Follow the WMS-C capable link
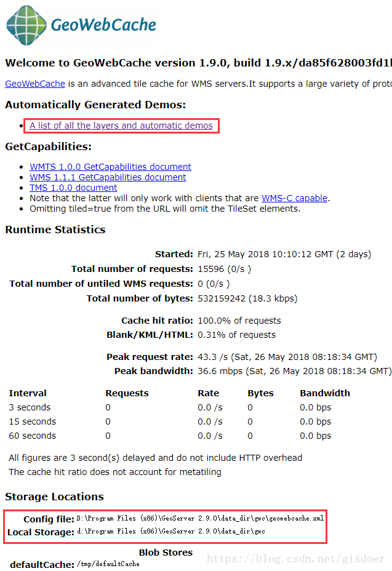 click(x=294, y=198)
